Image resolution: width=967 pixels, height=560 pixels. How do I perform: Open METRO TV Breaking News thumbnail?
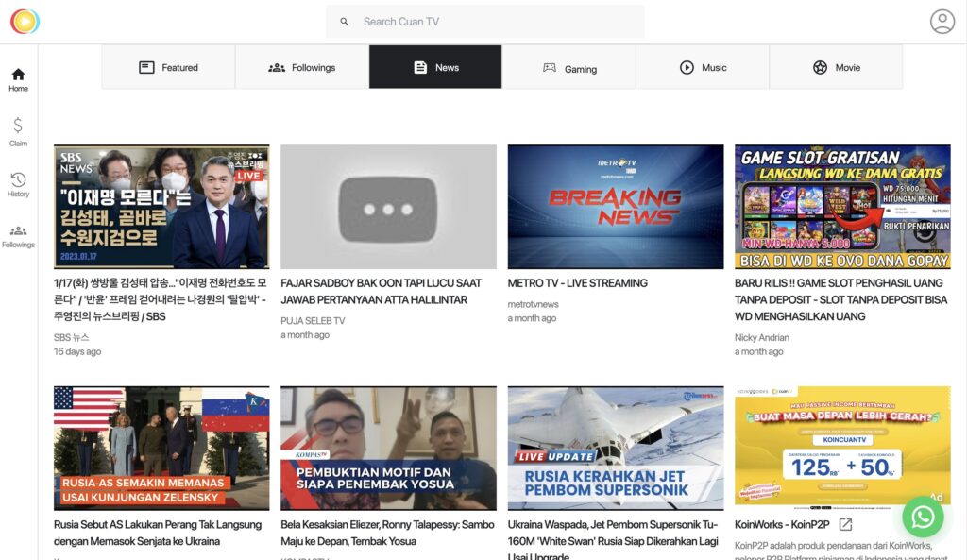615,207
